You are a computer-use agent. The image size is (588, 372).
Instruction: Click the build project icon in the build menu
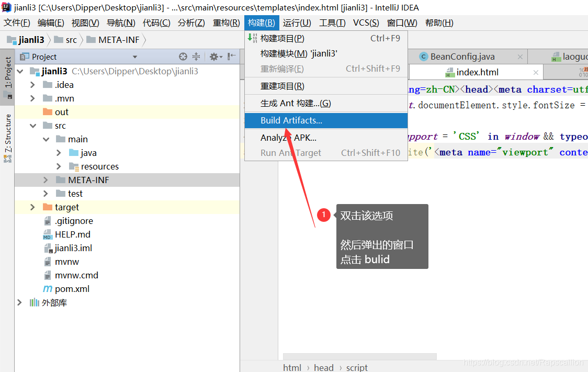tap(252, 38)
